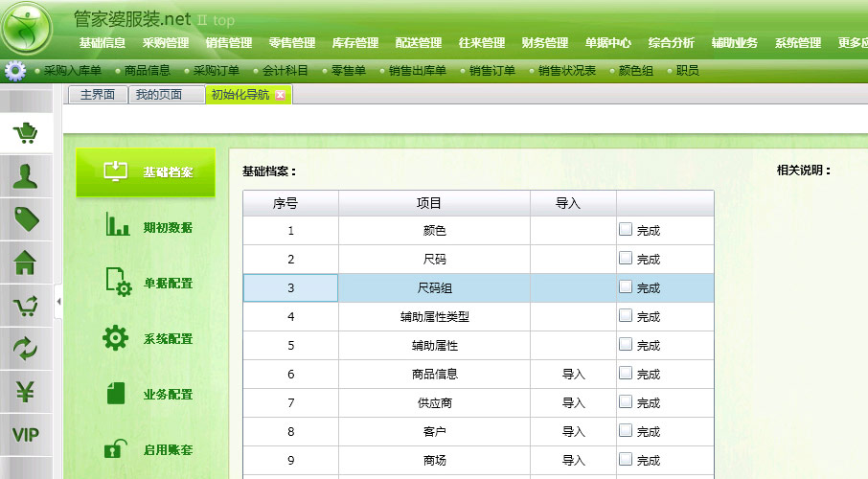Viewport: 868px width, 479px height.
Task: Open the circular arrows sidebar icon
Action: coord(25,349)
